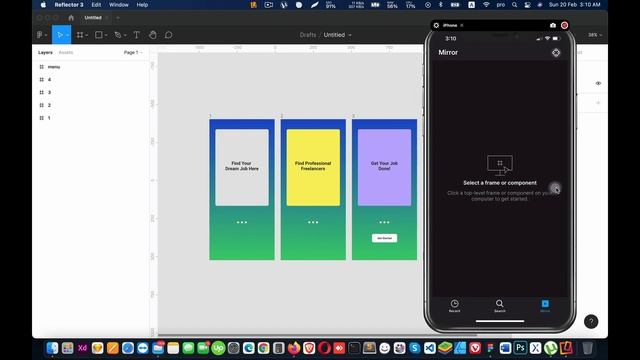Select the Frame tool
Image resolution: width=640 pixels, height=360 pixels.
80,35
